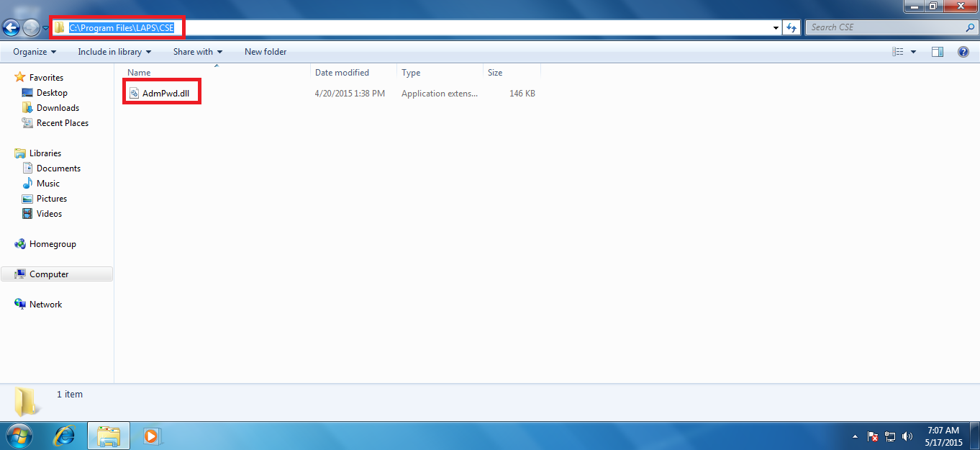Open the Windows Start menu
Viewport: 980px width, 450px height.
[x=19, y=436]
